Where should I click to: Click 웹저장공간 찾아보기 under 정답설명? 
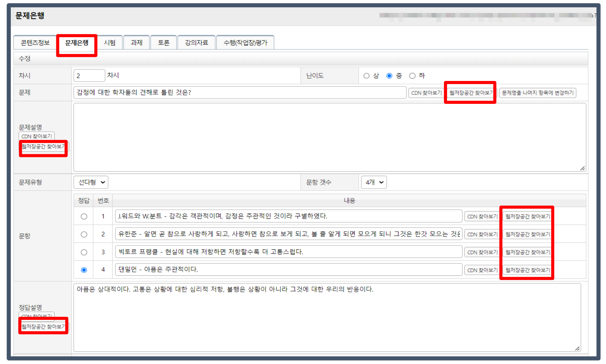coord(43,326)
